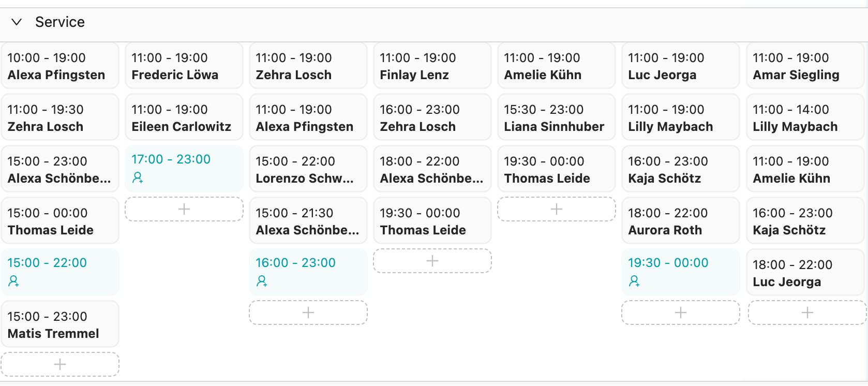Click the Service section header label
This screenshot has height=386, width=868.
(60, 22)
